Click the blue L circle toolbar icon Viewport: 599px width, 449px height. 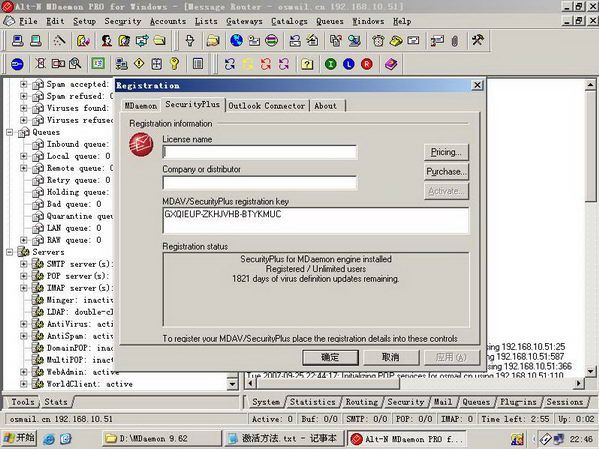click(349, 64)
